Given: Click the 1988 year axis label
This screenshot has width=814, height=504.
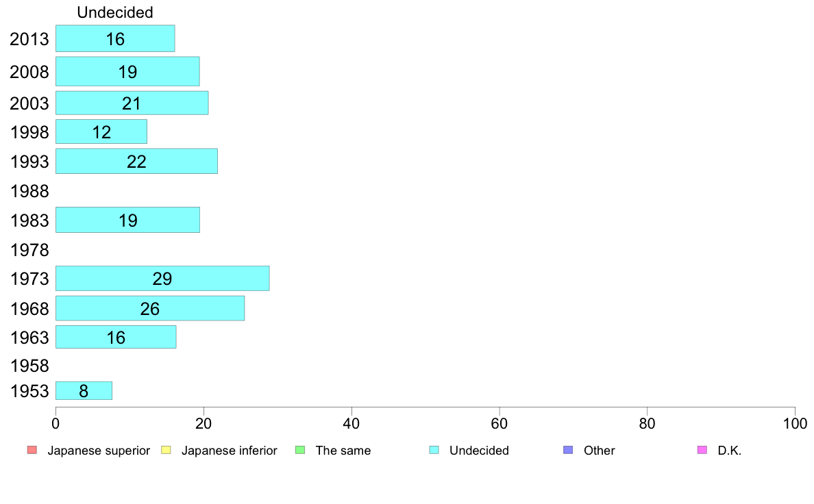Looking at the screenshot, I should [x=29, y=191].
